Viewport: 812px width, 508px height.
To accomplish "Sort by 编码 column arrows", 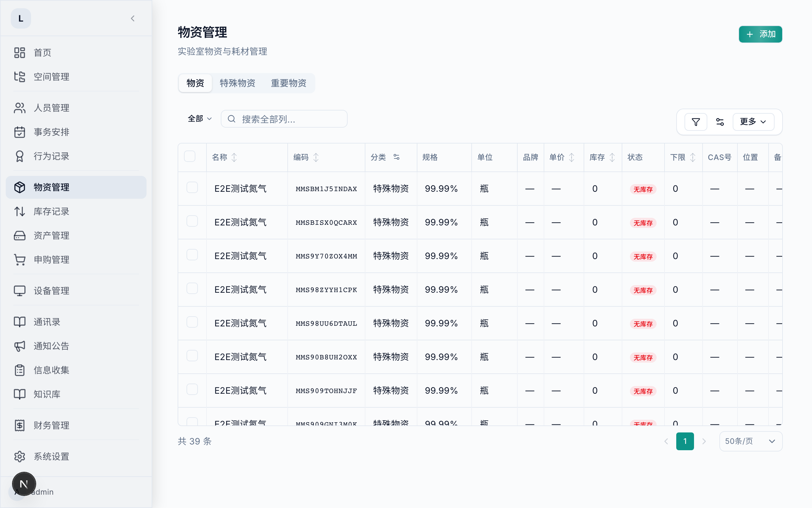I will 316,157.
